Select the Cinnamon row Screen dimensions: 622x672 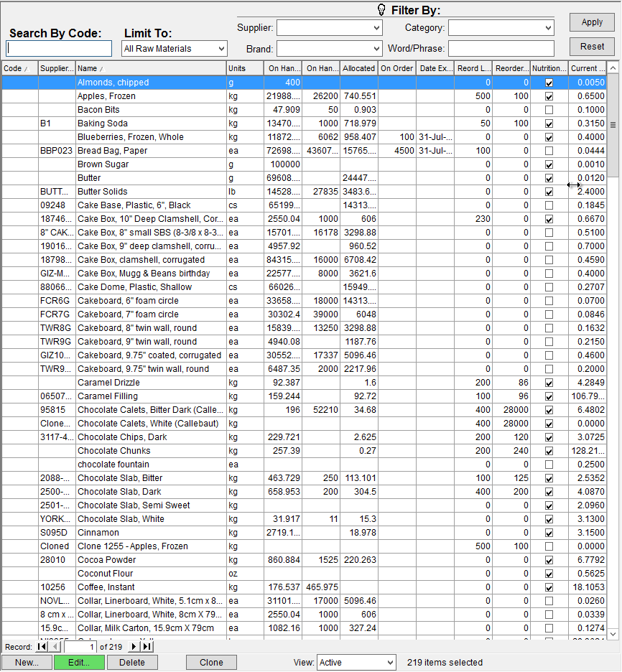(x=304, y=533)
